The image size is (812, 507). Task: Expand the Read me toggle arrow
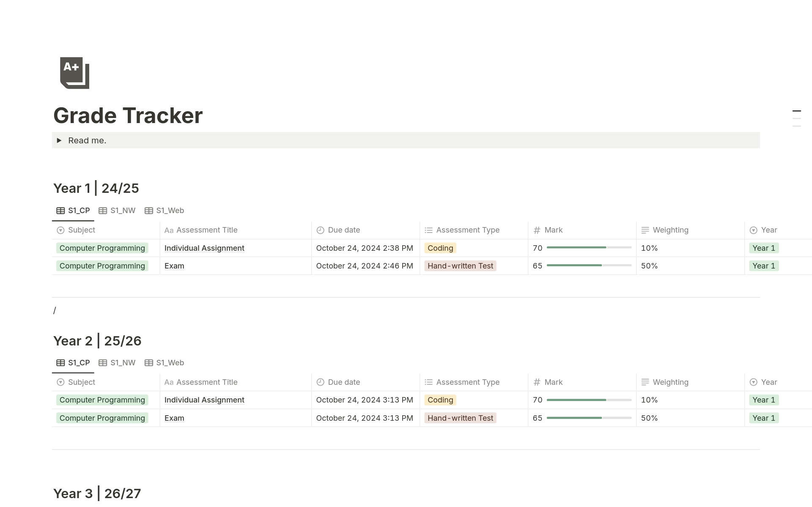[x=59, y=140]
